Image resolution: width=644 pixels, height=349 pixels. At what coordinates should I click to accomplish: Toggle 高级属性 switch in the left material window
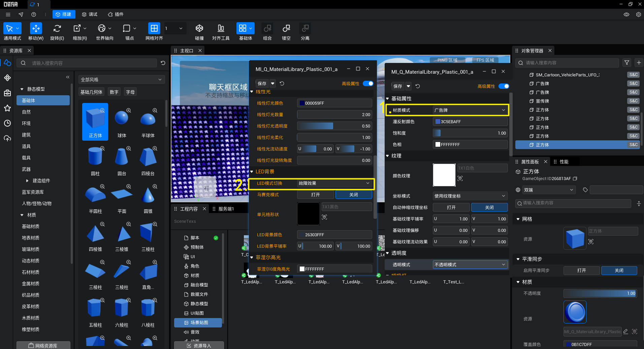[368, 83]
